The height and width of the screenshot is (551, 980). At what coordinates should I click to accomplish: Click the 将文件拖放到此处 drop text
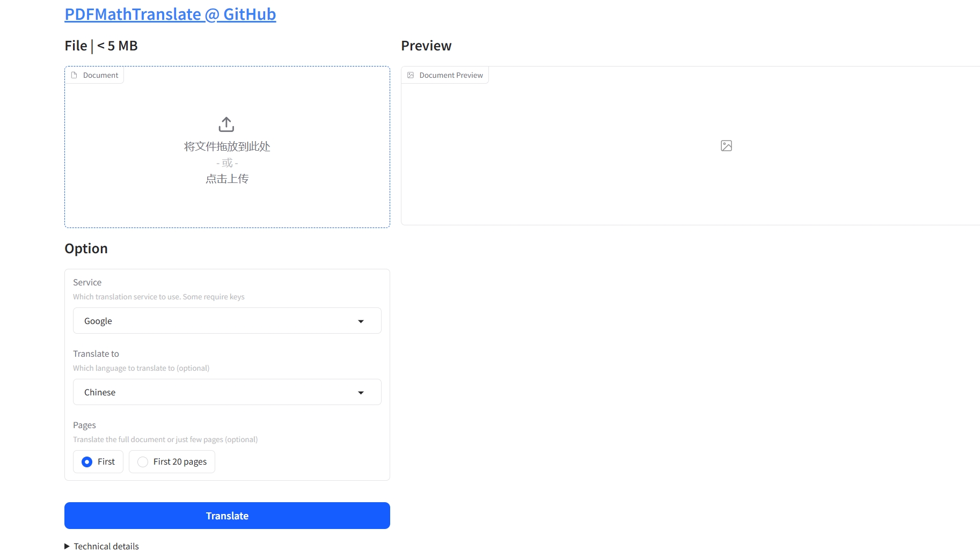[x=227, y=146]
